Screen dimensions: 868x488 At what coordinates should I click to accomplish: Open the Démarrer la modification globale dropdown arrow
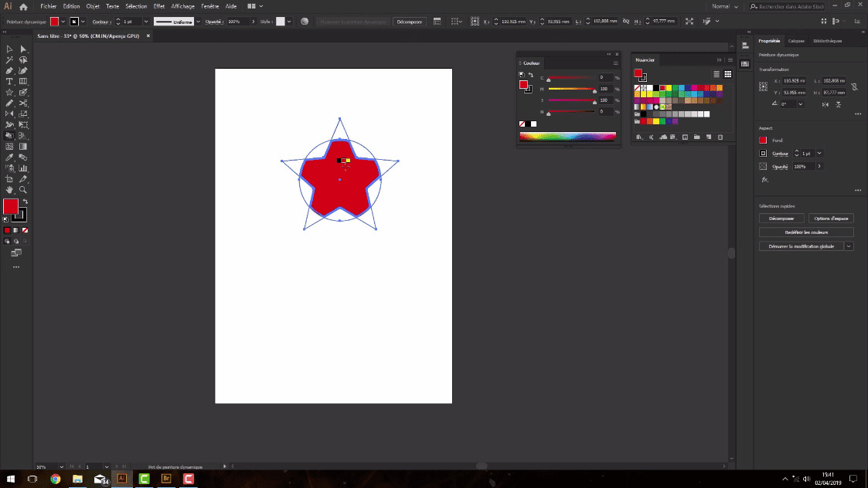(x=849, y=246)
